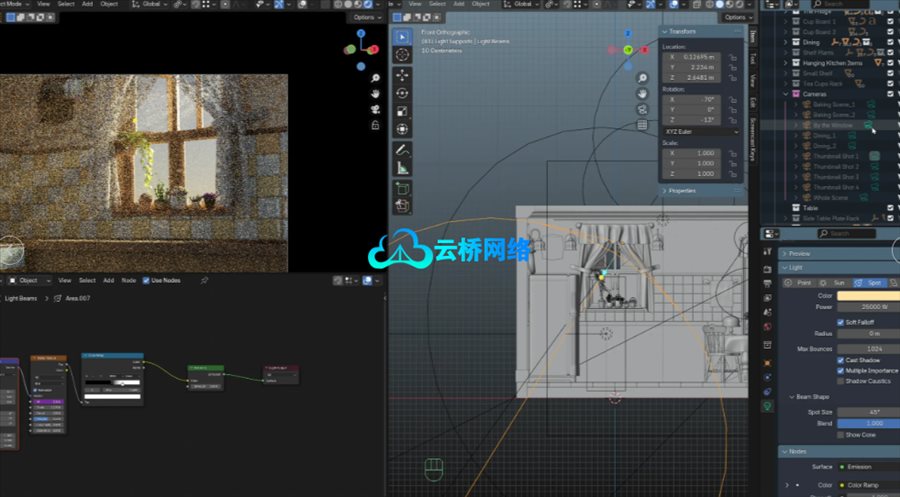The image size is (900, 497).
Task: Click the zoom magnifier in the right viewport
Action: (x=643, y=77)
